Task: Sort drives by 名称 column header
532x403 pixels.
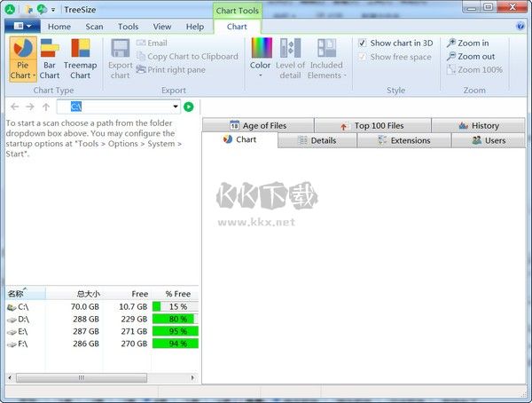Action: point(26,293)
